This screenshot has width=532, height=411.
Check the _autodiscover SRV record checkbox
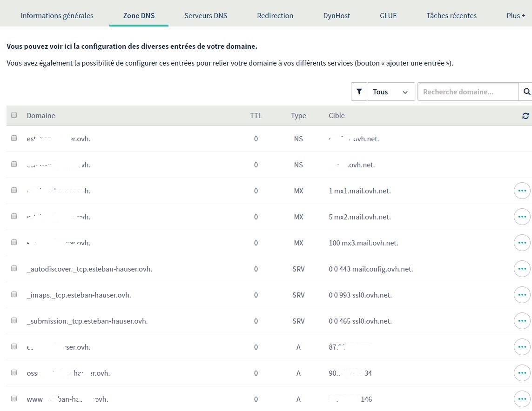coord(14,269)
